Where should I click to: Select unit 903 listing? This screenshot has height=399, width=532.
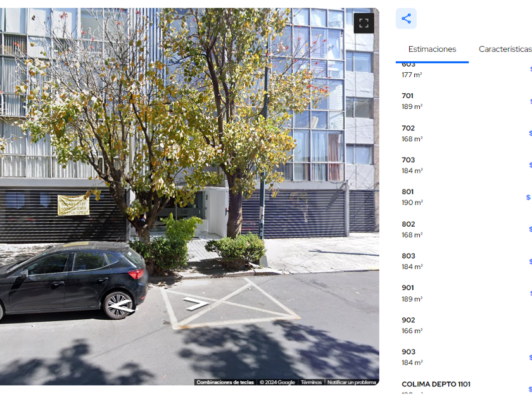[x=464, y=357]
